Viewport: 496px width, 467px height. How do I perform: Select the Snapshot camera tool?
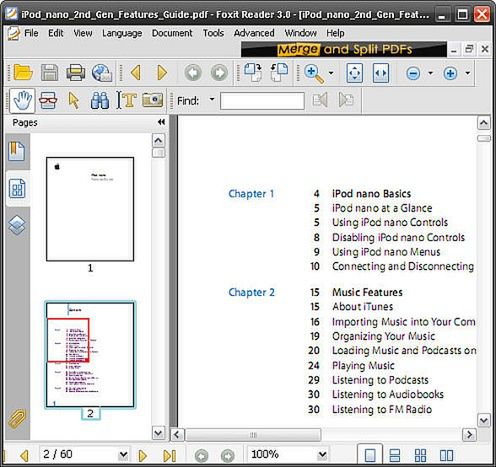click(152, 100)
